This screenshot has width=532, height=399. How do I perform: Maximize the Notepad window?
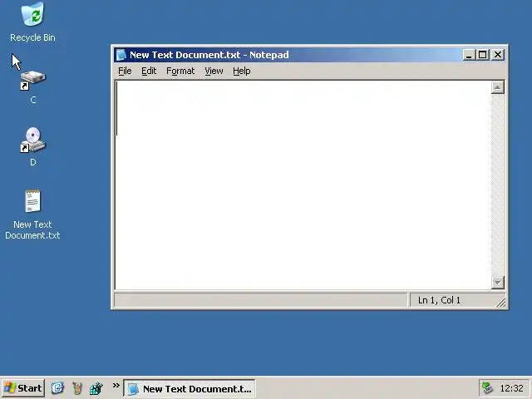click(x=482, y=55)
